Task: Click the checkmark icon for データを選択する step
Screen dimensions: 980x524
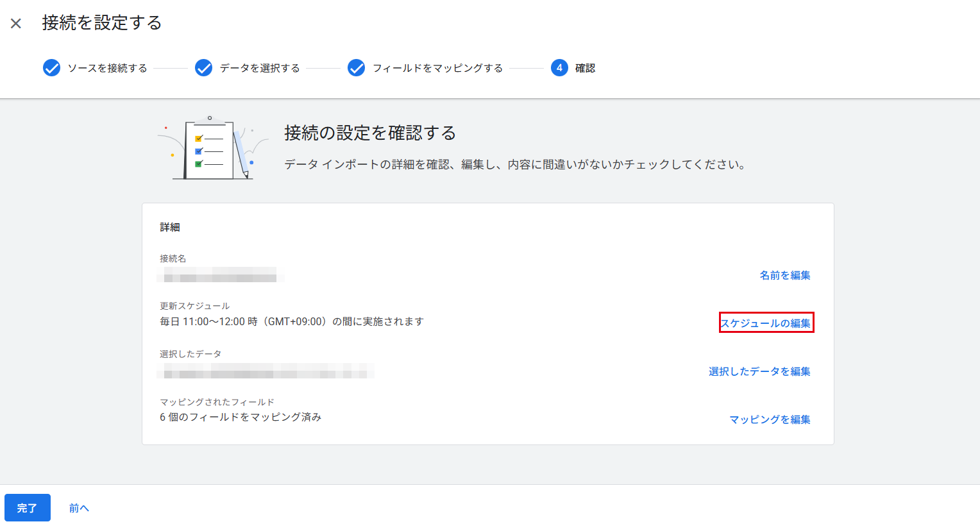Action: 203,68
